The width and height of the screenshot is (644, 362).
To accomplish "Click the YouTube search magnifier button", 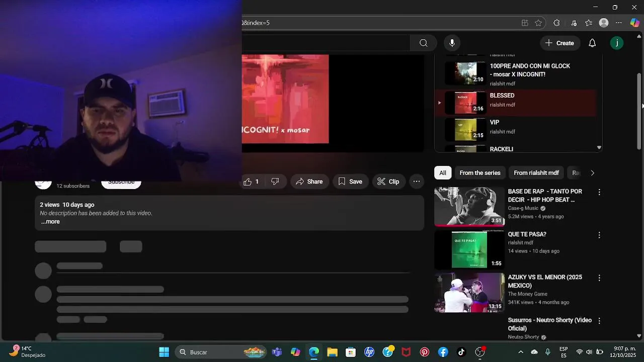I will (x=424, y=43).
